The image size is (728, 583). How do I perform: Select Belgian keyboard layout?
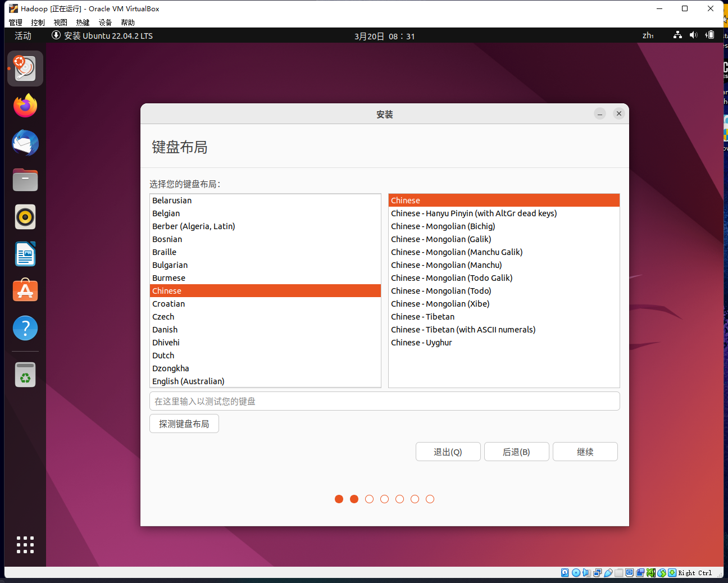tap(265, 213)
